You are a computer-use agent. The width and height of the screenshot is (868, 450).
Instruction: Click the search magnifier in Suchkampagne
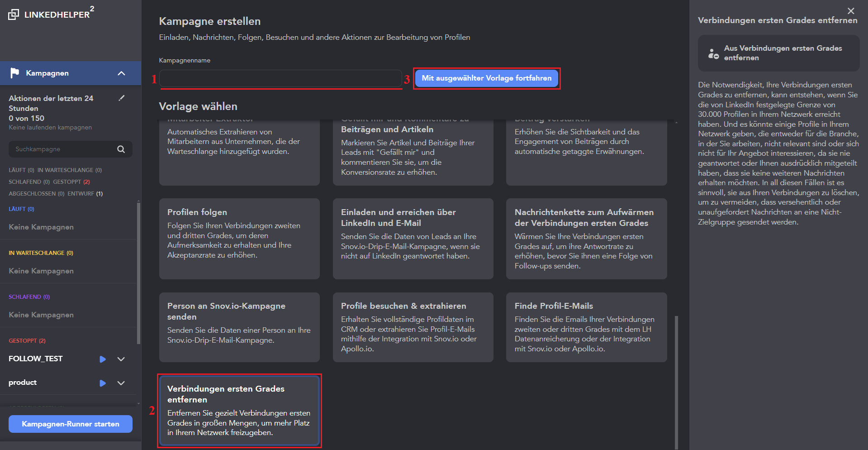click(121, 149)
